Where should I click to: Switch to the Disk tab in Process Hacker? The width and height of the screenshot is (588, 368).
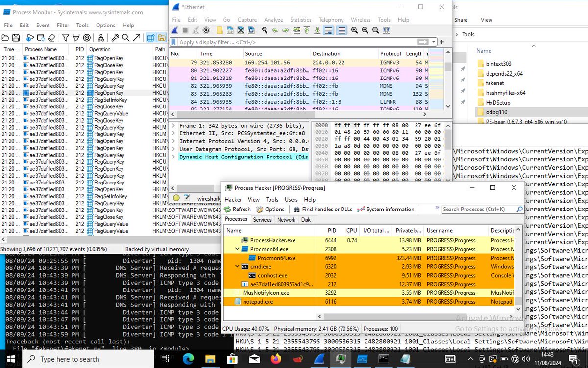coord(306,220)
